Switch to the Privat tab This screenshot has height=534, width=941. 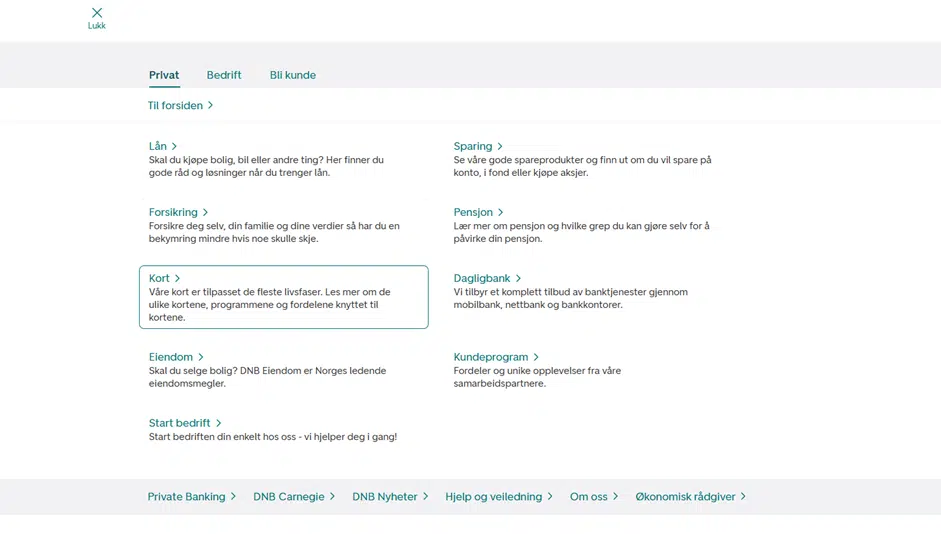pos(164,75)
